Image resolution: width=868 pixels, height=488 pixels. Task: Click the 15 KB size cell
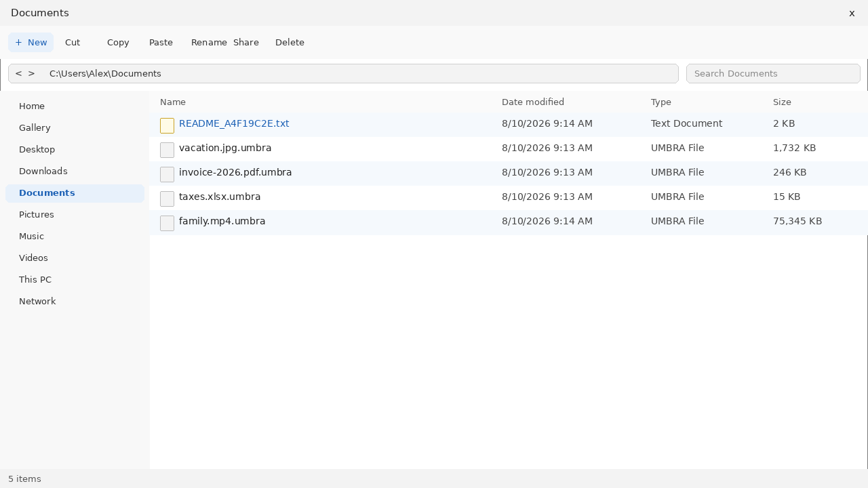coord(787,197)
